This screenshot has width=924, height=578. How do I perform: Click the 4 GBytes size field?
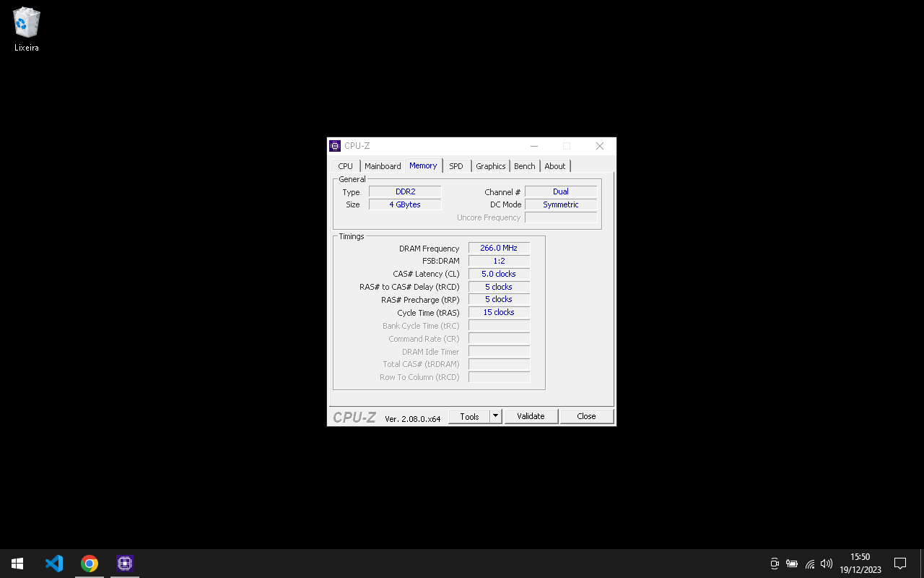pos(405,204)
